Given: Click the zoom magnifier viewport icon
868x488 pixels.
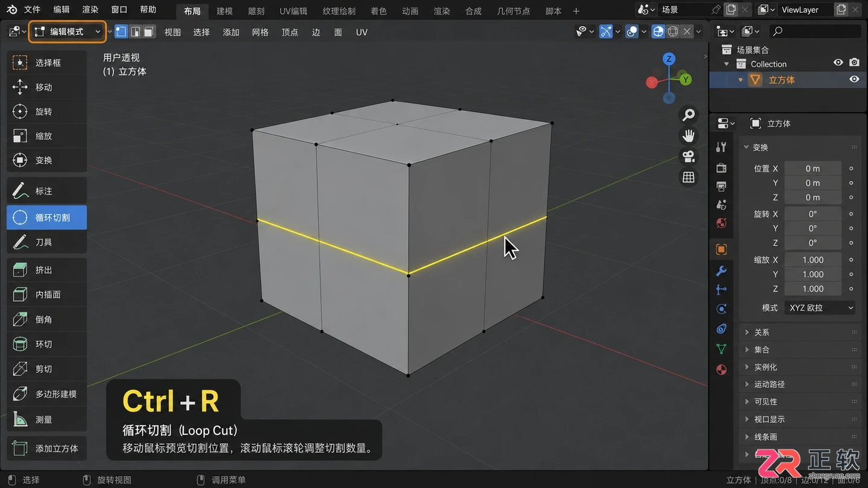Looking at the screenshot, I should pyautogui.click(x=688, y=114).
